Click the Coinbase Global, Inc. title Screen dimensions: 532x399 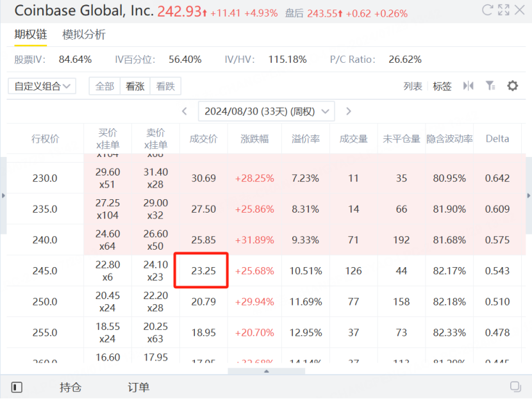click(x=84, y=10)
